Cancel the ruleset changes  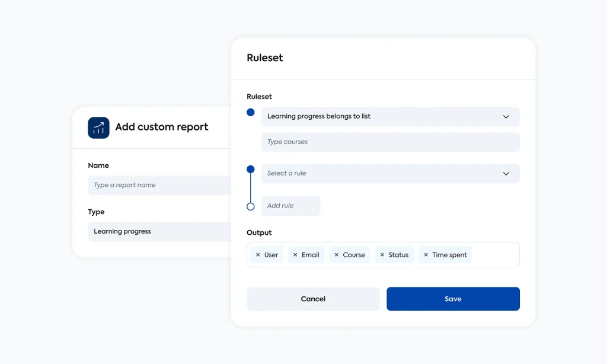(312, 298)
